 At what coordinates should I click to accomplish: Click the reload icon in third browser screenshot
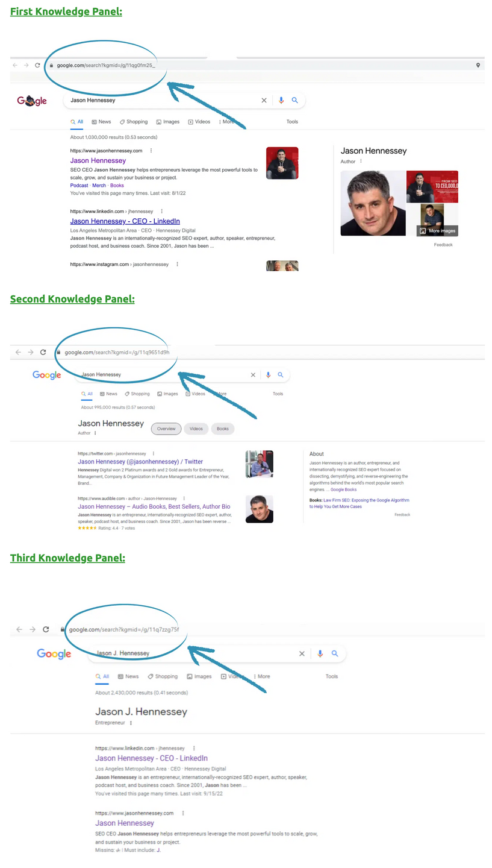click(46, 629)
